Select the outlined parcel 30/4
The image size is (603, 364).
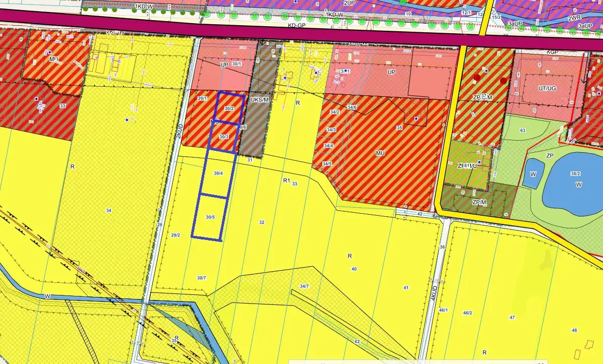point(218,173)
